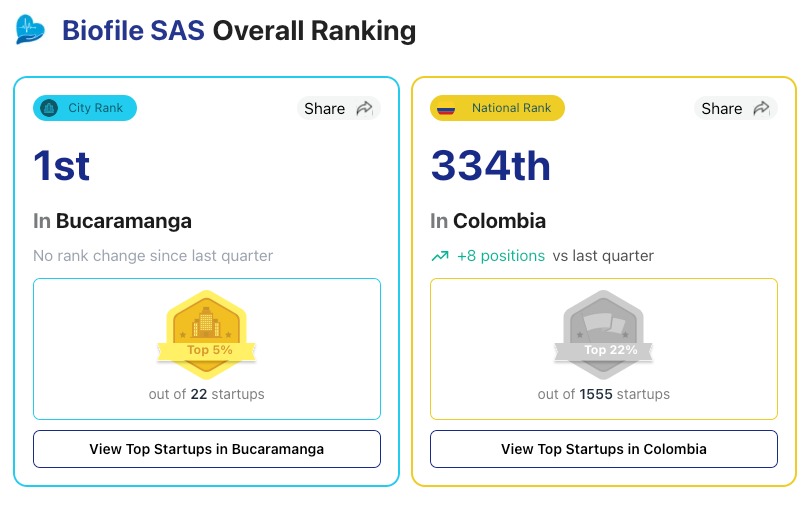Click the "out of 22 startups" text
This screenshot has height=506, width=806.
tap(207, 394)
